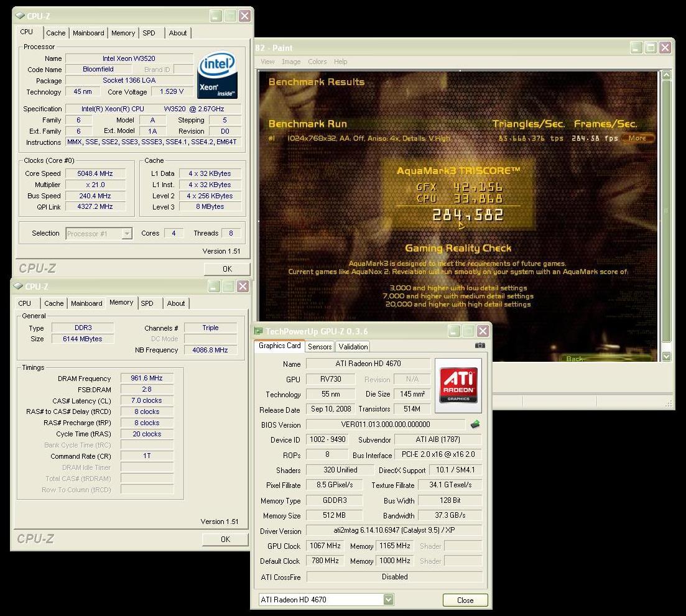Open the Help menu in Paint
This screenshot has height=616, width=686.
340,62
